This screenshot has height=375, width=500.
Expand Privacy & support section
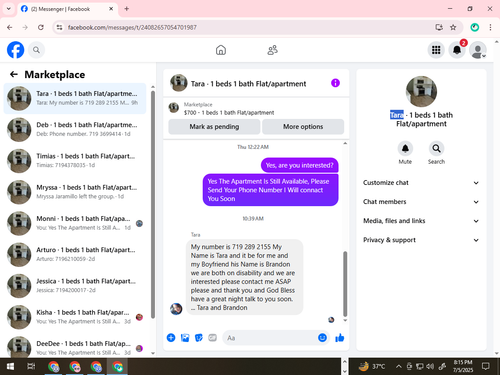point(421,240)
